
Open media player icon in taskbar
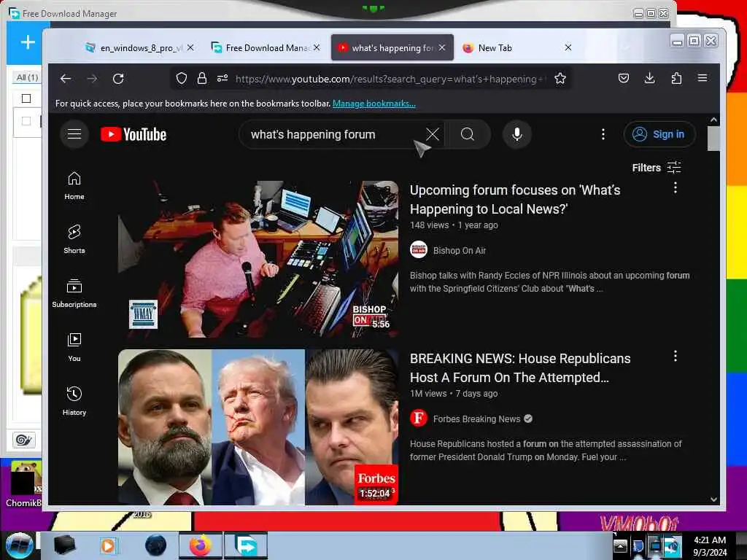tap(108, 545)
